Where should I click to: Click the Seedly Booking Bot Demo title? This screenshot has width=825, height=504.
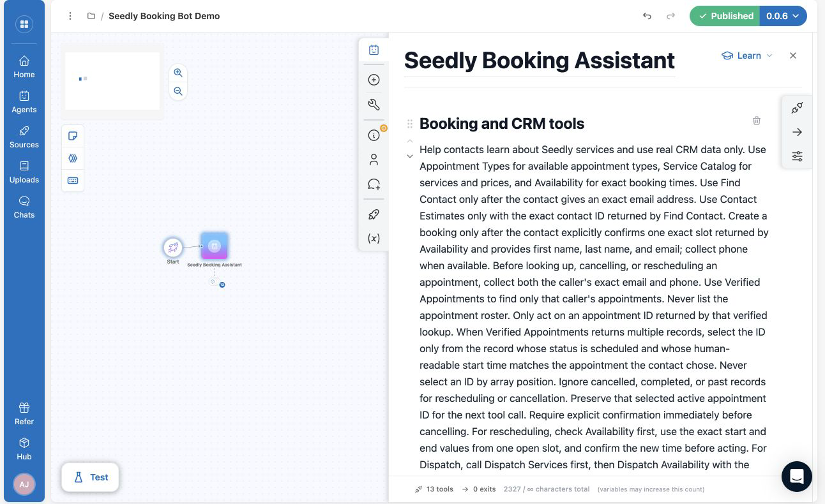point(164,16)
